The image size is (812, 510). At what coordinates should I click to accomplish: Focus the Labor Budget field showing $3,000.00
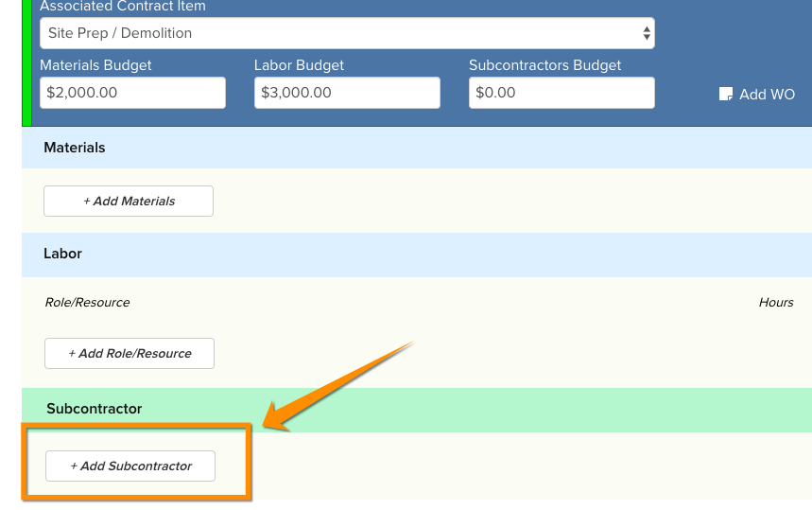point(347,93)
